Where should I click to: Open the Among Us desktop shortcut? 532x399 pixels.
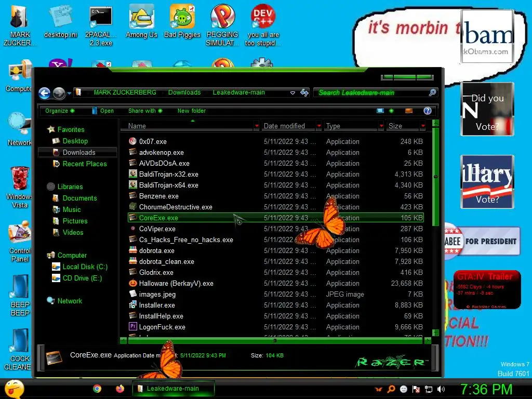coord(141,21)
